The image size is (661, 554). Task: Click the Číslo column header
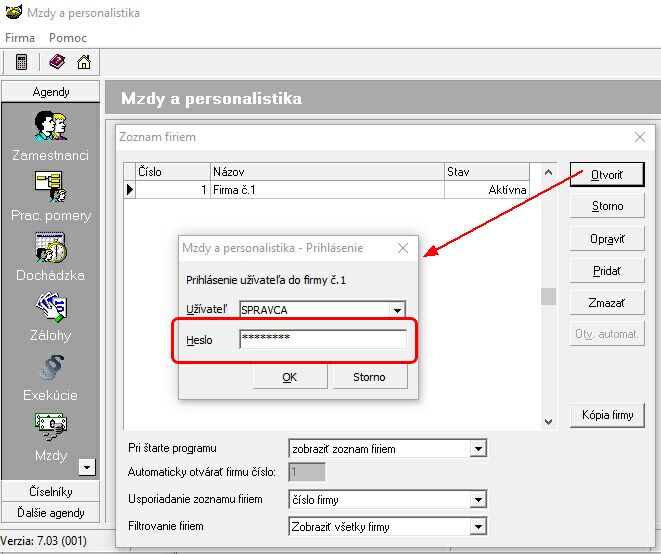(x=173, y=172)
